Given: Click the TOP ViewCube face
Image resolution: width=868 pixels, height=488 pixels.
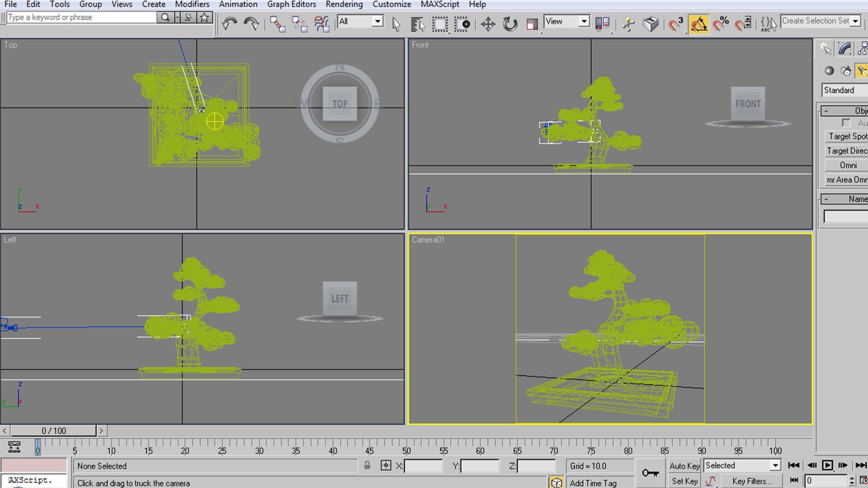Looking at the screenshot, I should tap(340, 104).
